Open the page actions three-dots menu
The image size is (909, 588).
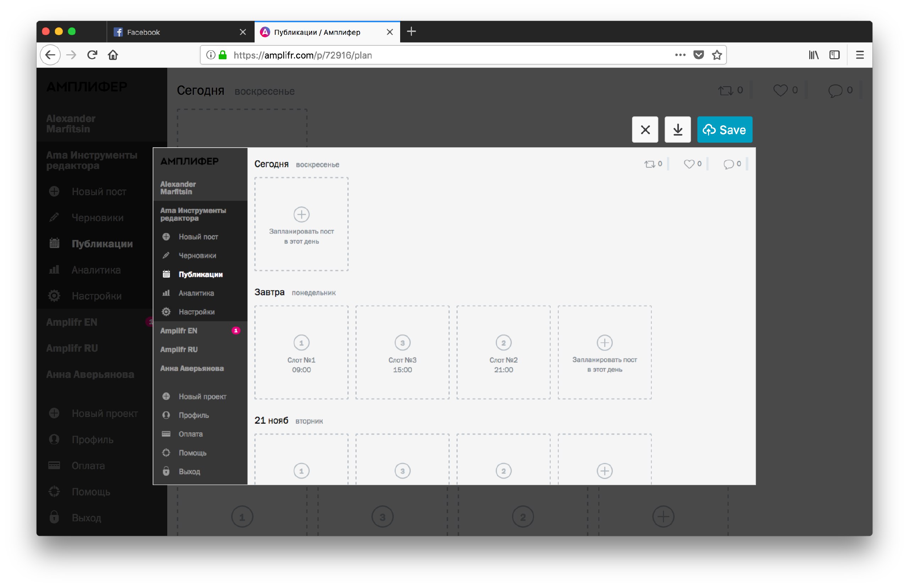pos(680,55)
